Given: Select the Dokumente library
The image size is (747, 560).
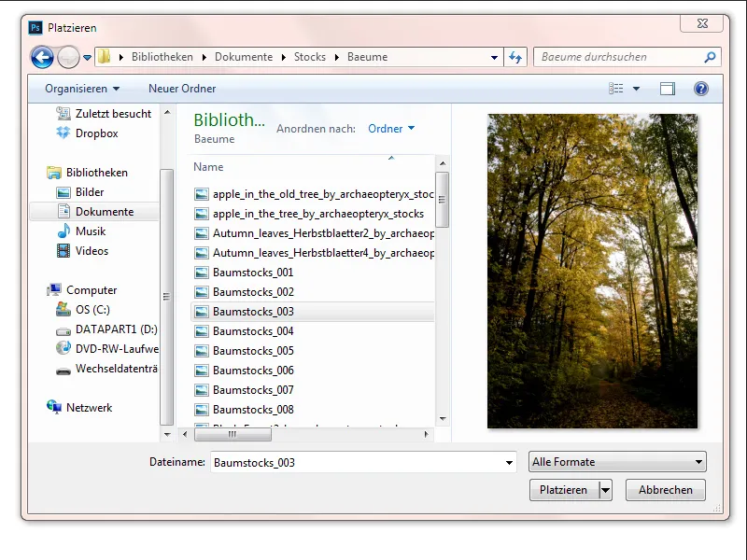Looking at the screenshot, I should coord(95,212).
